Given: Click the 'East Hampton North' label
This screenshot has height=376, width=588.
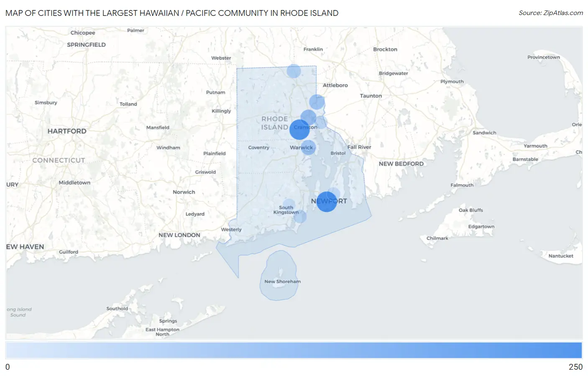Looking at the screenshot, I should coord(162,332).
